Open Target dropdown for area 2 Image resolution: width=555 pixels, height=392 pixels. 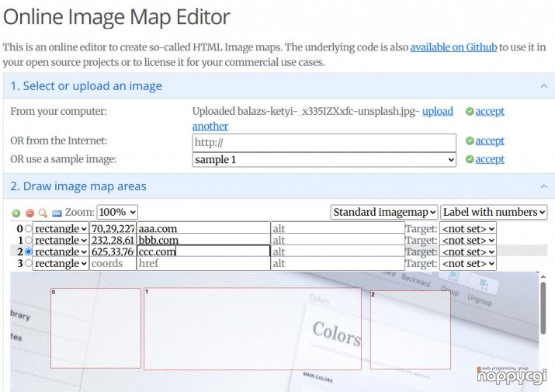(x=468, y=252)
